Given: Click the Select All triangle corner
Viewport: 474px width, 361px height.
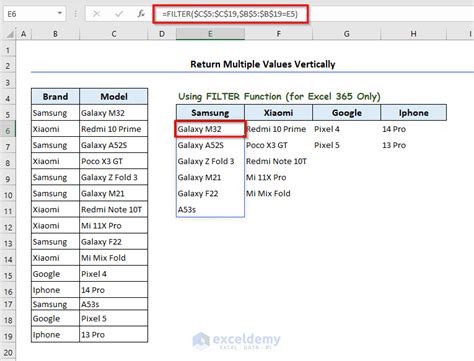Looking at the screenshot, I should [x=10, y=34].
